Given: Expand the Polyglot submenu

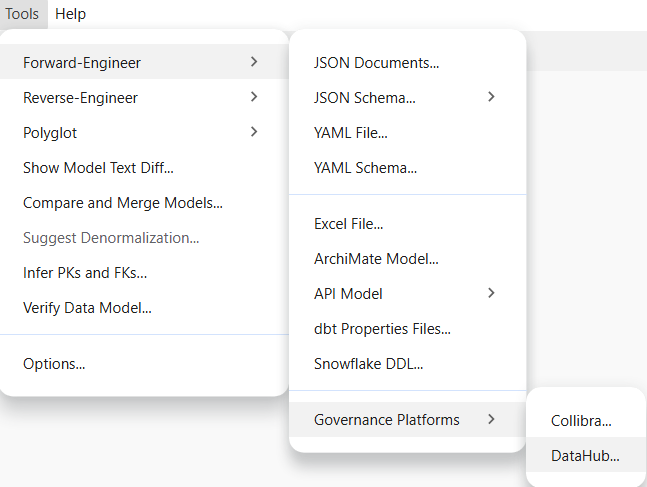Looking at the screenshot, I should pyautogui.click(x=50, y=132).
